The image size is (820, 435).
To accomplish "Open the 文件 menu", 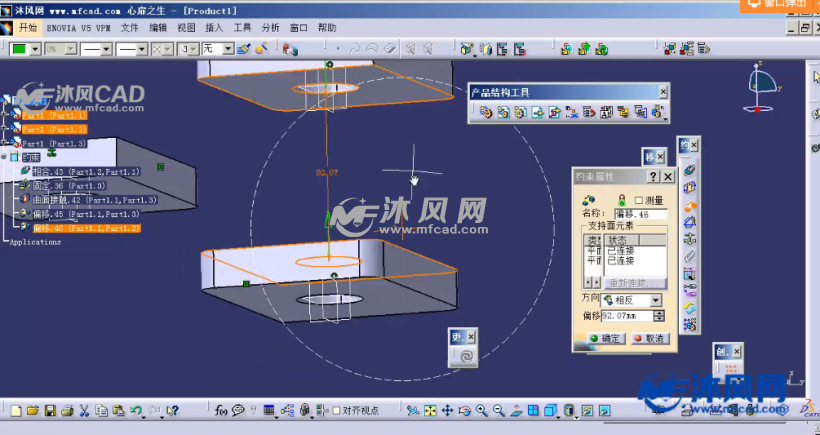I will (x=130, y=28).
